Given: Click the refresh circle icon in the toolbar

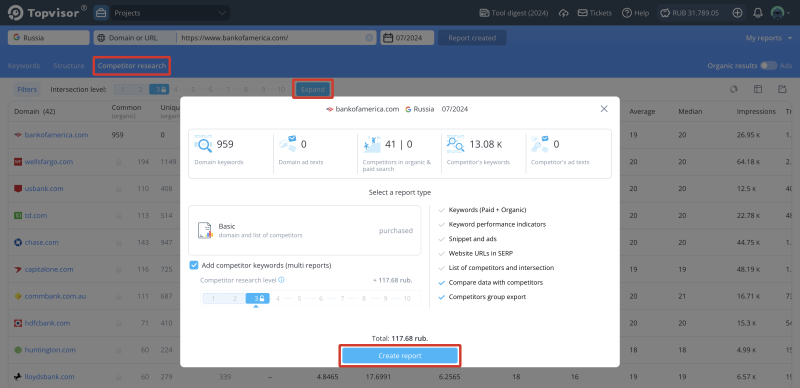Looking at the screenshot, I should tap(734, 89).
